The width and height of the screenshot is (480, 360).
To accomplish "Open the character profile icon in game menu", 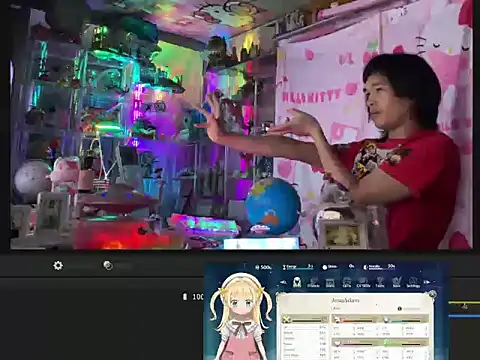I will click(x=297, y=282).
